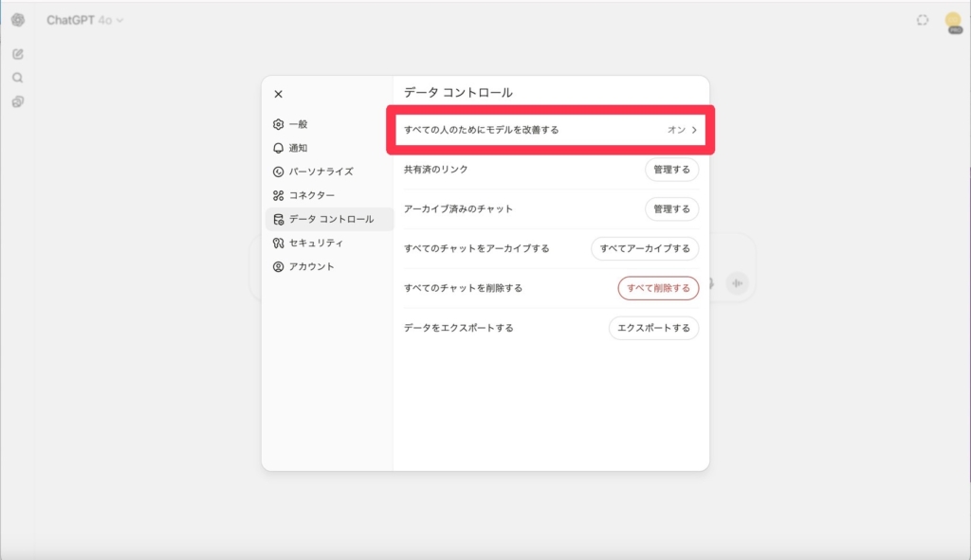Open the ChatGPT 4o model selector

pyautogui.click(x=84, y=21)
